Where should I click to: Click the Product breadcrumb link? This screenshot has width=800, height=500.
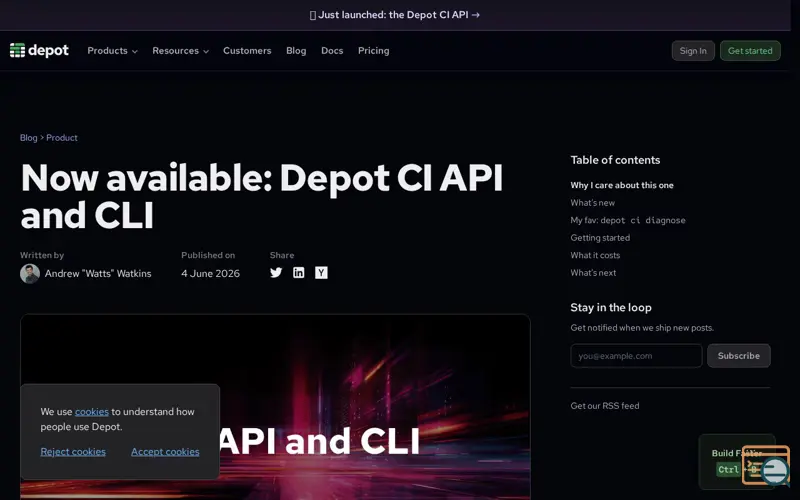tap(62, 138)
